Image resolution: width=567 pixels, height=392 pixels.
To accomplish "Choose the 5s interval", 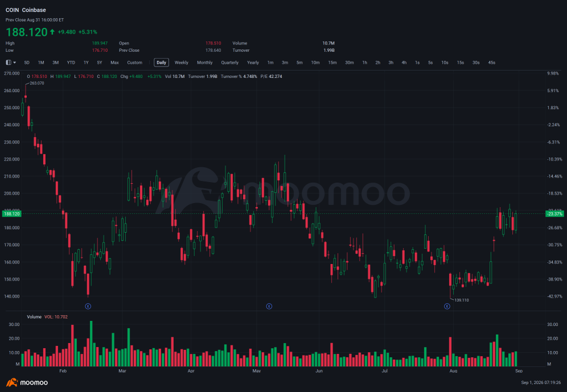I will click(430, 63).
